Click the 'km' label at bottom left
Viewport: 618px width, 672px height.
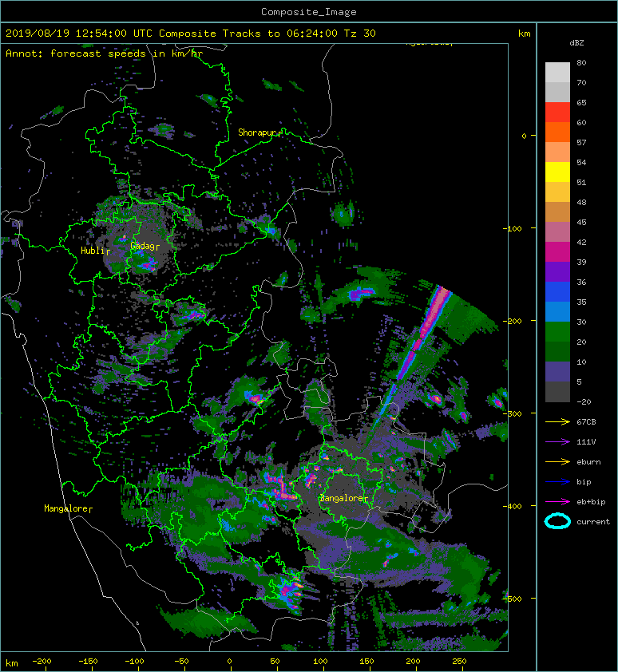click(x=12, y=663)
